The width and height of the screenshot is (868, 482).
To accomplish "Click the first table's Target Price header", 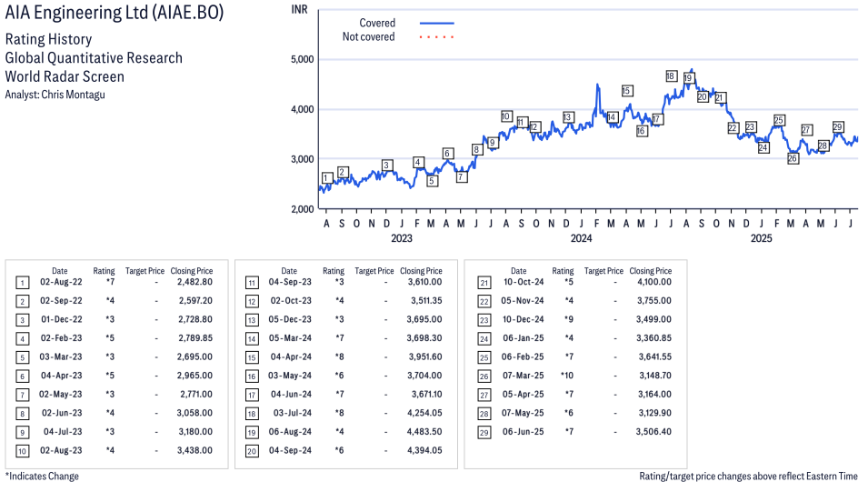I will tap(145, 271).
